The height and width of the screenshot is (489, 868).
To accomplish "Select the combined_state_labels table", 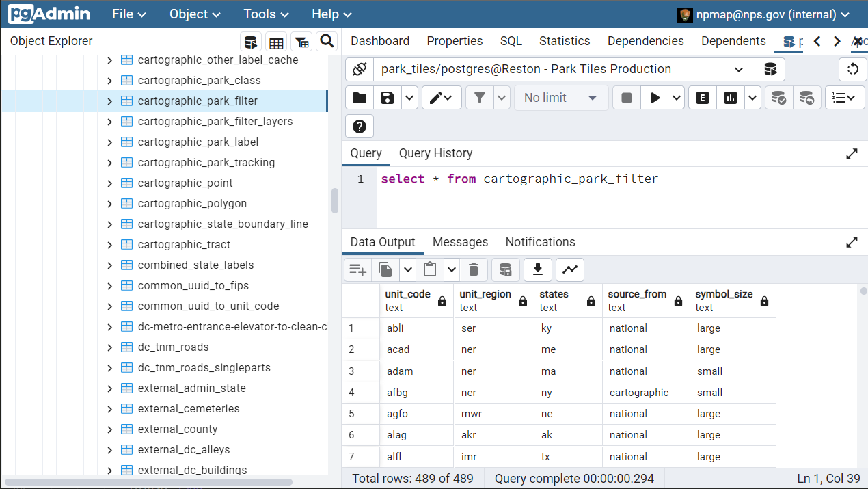I will (x=195, y=265).
